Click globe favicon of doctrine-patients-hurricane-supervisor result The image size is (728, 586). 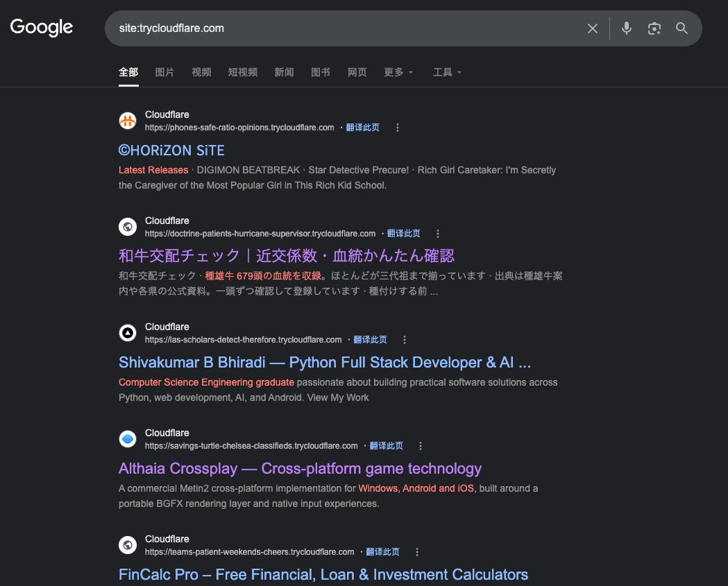coord(128,227)
